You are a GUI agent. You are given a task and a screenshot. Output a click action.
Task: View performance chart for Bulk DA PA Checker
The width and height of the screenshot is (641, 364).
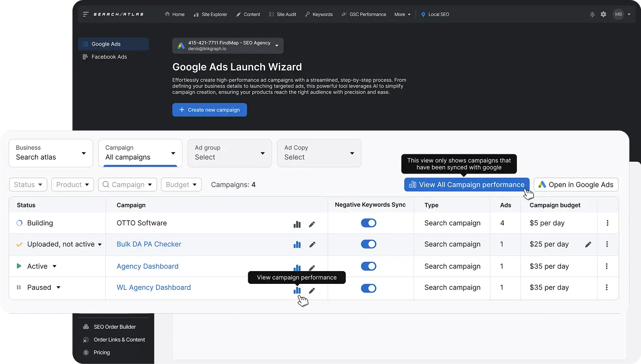(x=297, y=244)
